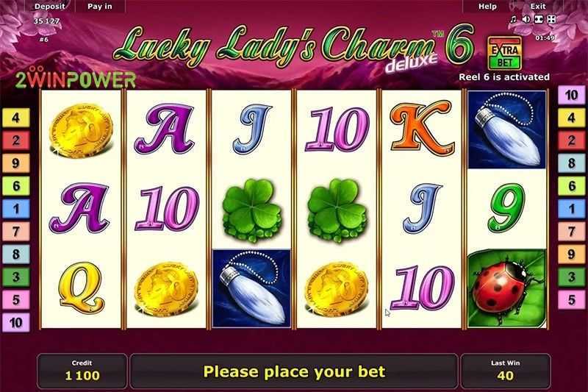This screenshot has width=588, height=392.
Task: Select payline 10 marker at bottom left
Action: click(15, 323)
